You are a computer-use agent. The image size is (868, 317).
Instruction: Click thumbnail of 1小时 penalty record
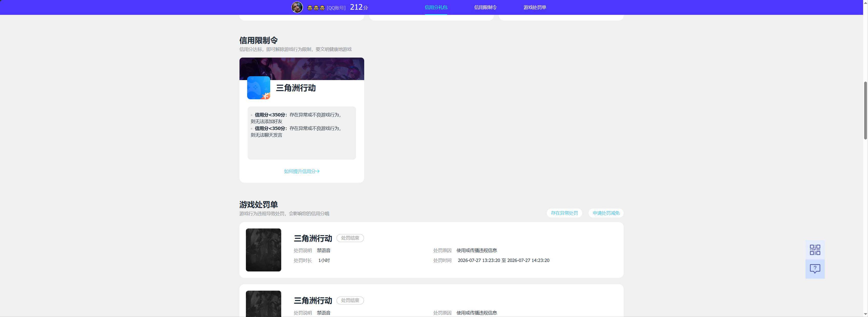coord(263,250)
